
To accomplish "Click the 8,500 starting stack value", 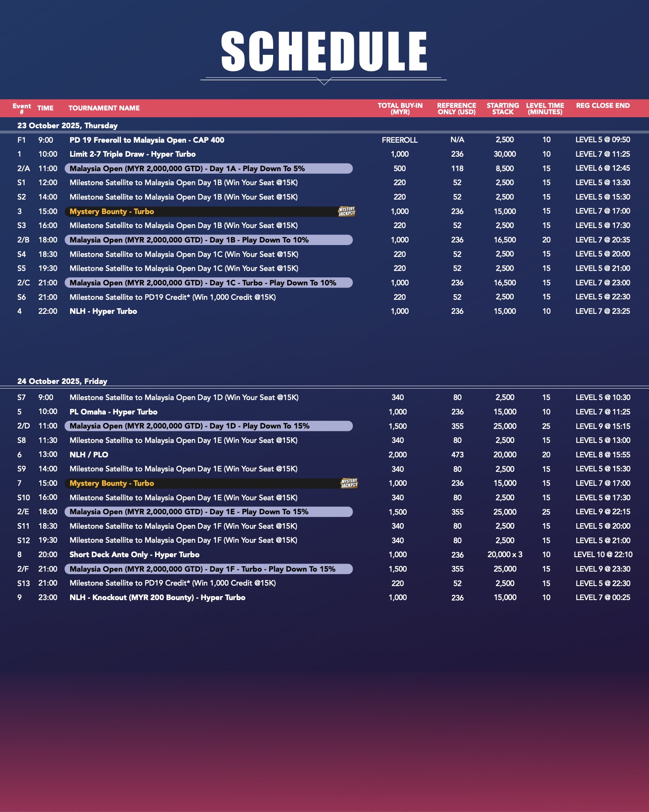I will point(505,169).
